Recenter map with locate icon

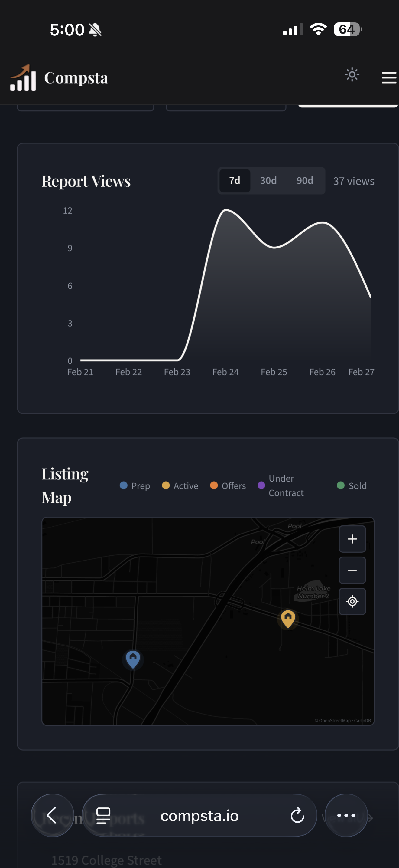352,601
